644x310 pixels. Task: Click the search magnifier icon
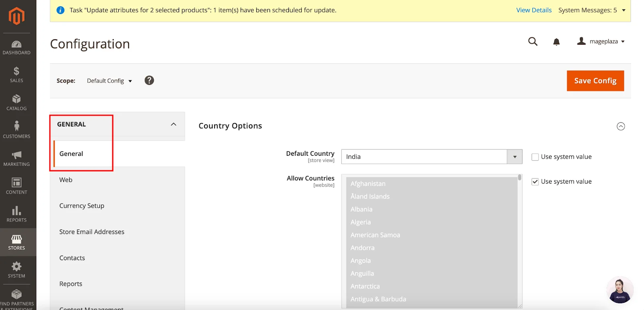(533, 41)
